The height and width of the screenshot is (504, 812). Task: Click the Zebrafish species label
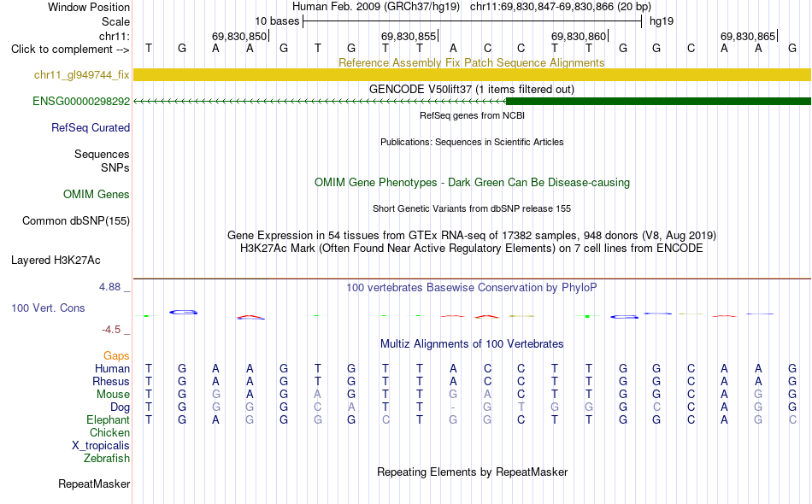coord(107,459)
